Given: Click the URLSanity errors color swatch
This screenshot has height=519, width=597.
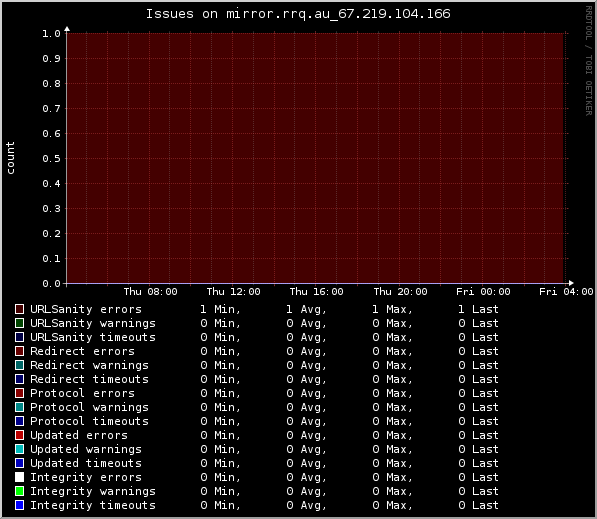Looking at the screenshot, I should (19, 309).
